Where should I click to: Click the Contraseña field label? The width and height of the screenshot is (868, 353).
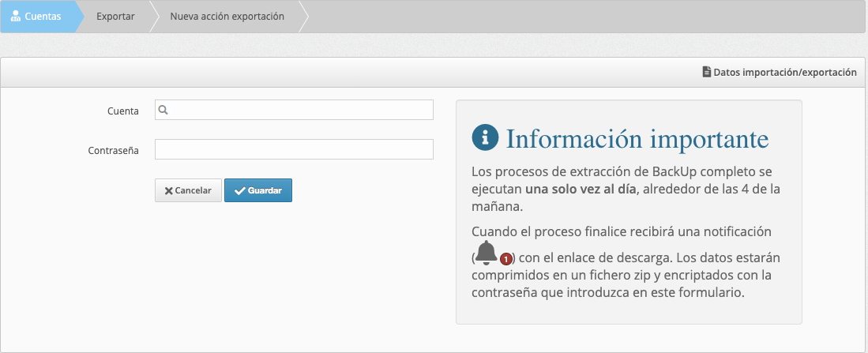tap(114, 150)
